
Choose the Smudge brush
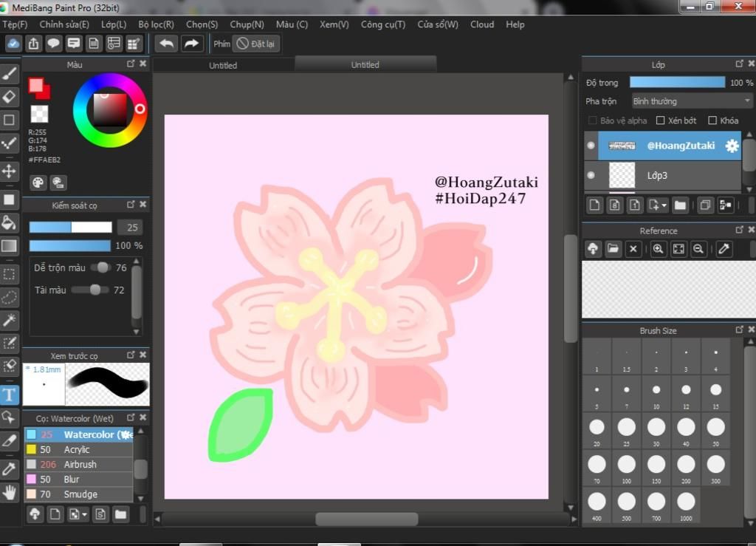click(x=78, y=494)
